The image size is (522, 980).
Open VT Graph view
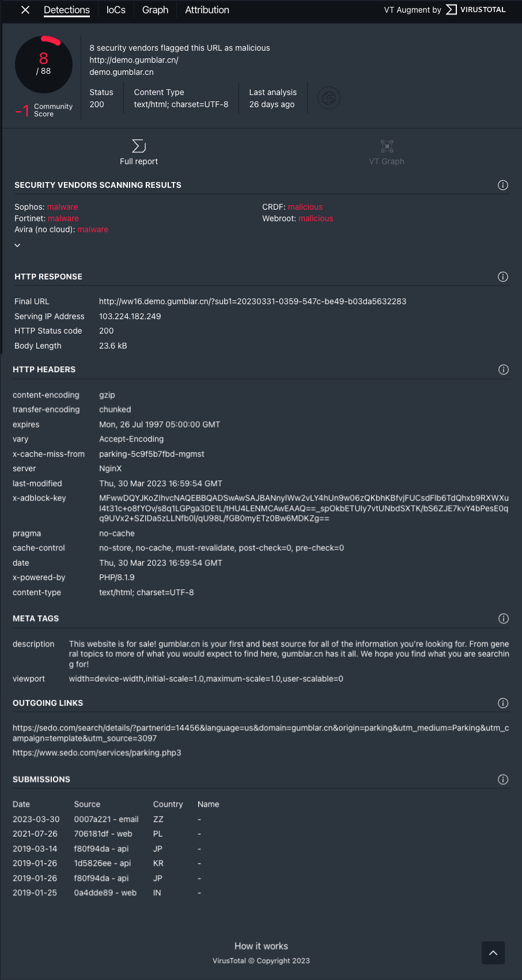pos(387,152)
